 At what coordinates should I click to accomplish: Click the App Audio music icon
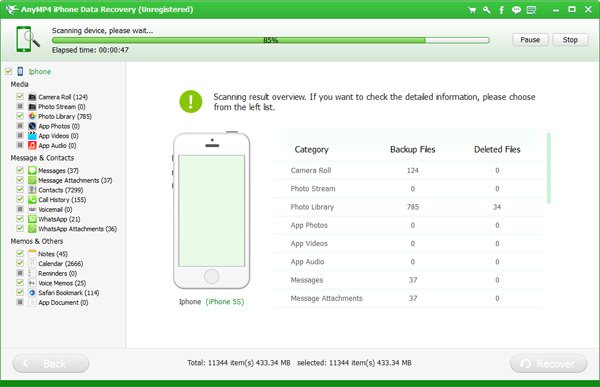click(33, 145)
